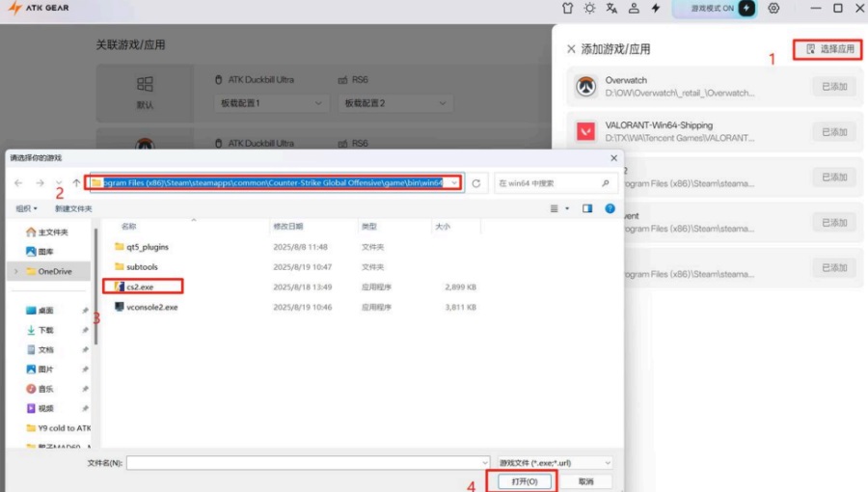Click the address path bar
Viewport: 868px width, 492px height.
pos(274,183)
